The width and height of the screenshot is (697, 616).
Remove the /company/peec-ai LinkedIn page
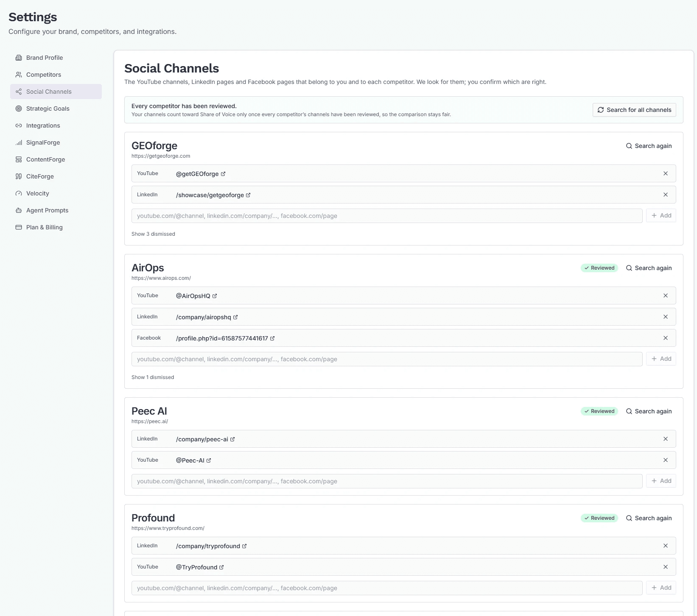(x=666, y=439)
